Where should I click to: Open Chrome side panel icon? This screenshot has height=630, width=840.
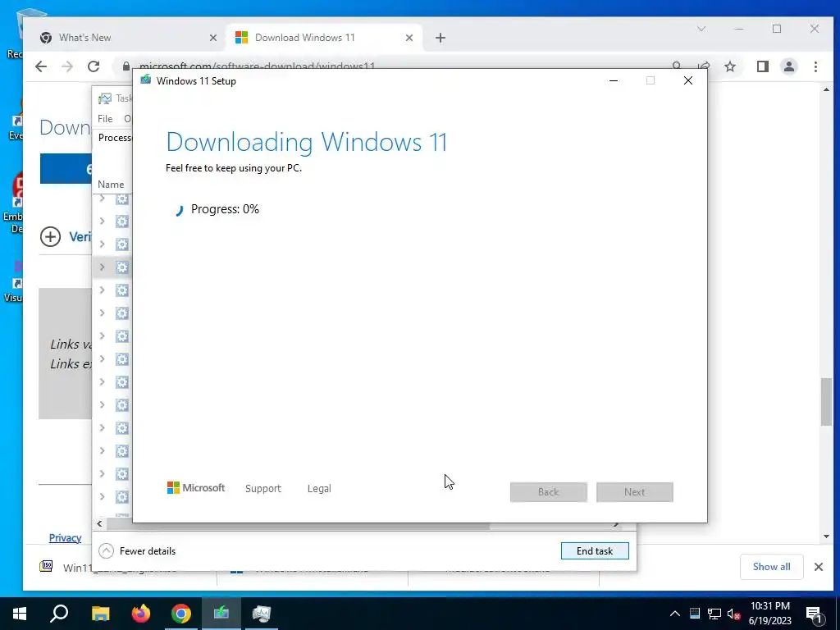click(x=763, y=66)
